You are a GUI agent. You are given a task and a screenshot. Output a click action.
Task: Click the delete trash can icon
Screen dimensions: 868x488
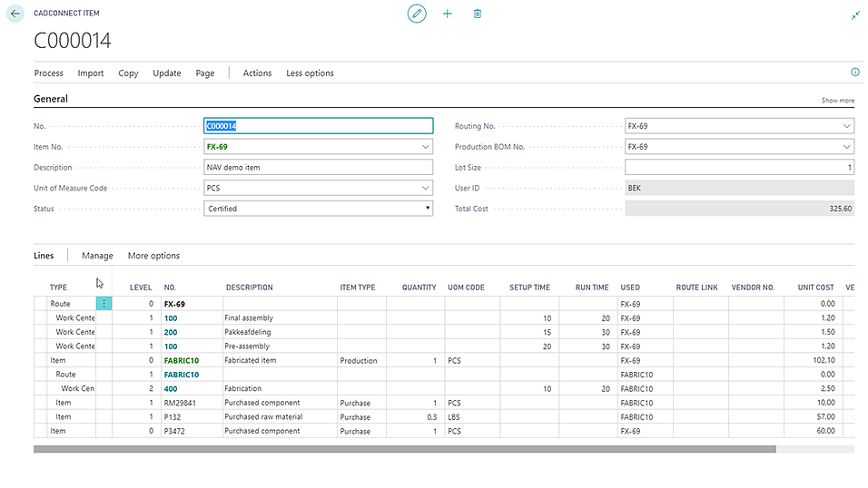(478, 14)
